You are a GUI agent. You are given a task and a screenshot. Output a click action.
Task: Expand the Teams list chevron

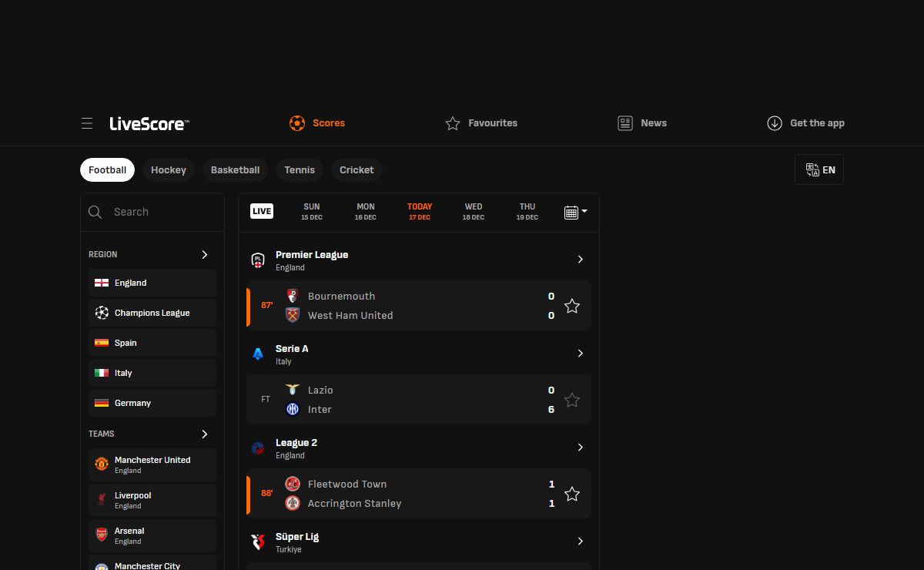[x=205, y=434]
